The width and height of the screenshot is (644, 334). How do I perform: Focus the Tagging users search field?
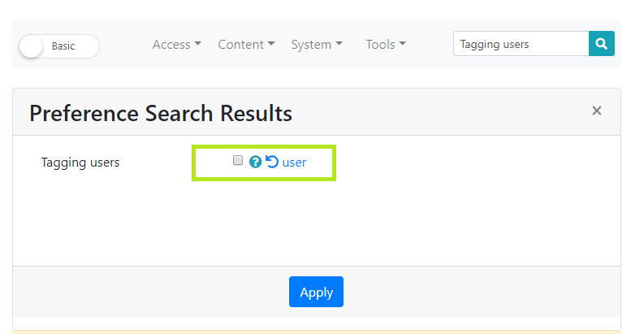click(521, 44)
